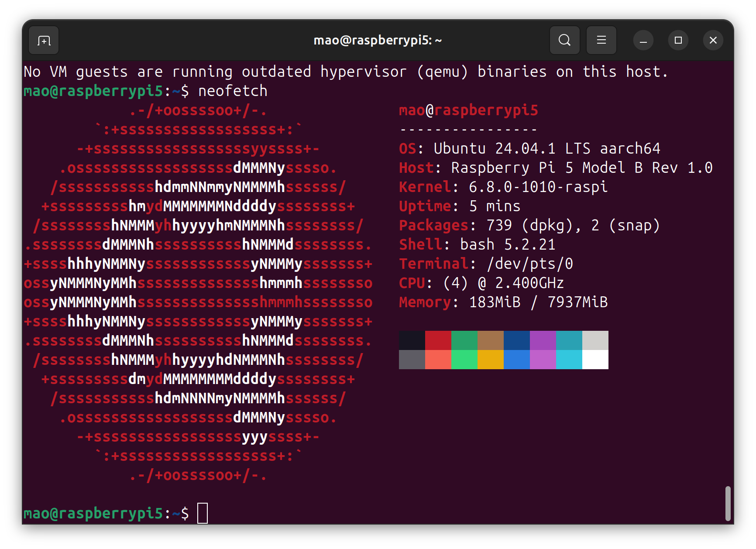This screenshot has width=756, height=549.
Task: Click the Memory usage info line
Action: (x=503, y=302)
